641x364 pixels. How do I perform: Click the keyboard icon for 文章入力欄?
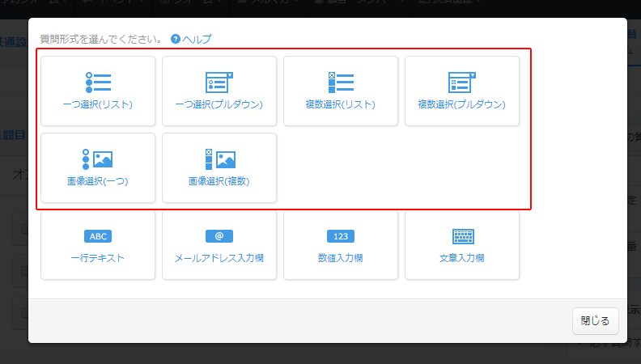coord(461,236)
